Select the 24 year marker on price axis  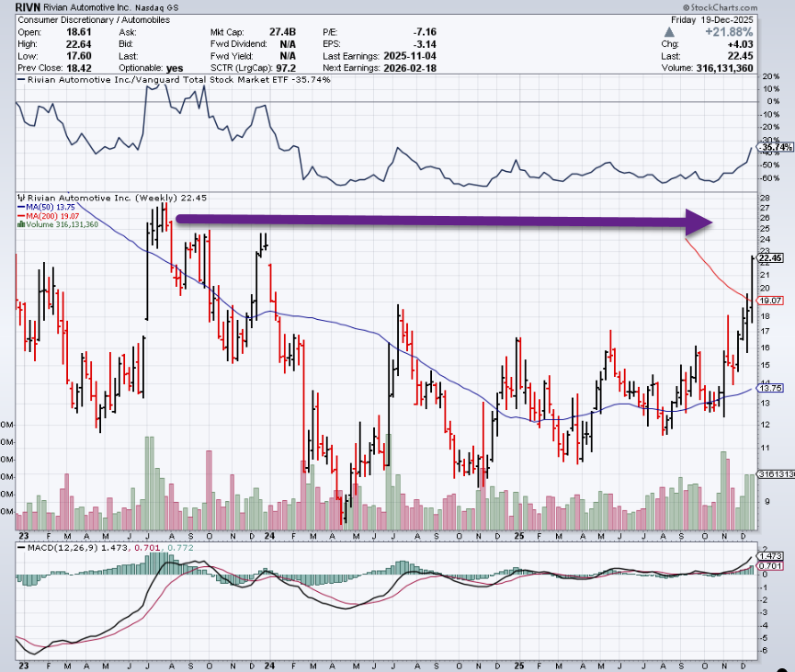269,534
